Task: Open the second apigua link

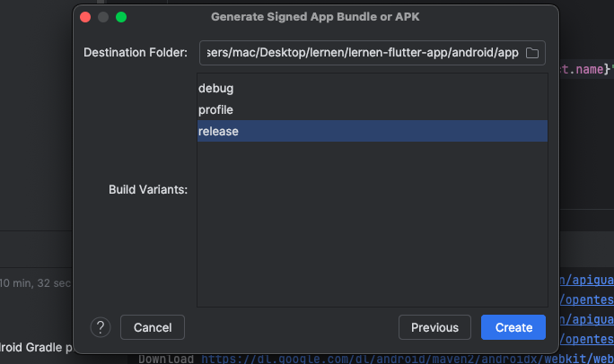Action: (x=586, y=319)
